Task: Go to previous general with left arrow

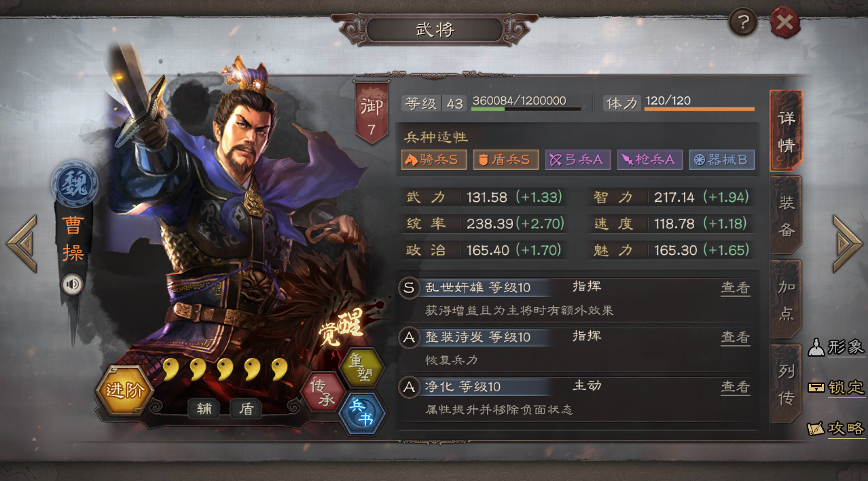Action: (x=21, y=243)
